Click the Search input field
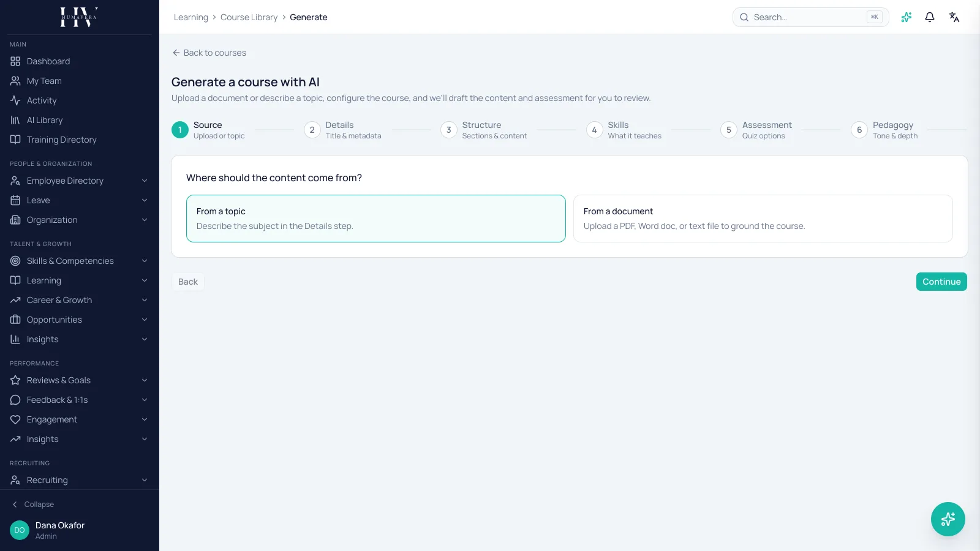980x551 pixels. click(x=810, y=17)
